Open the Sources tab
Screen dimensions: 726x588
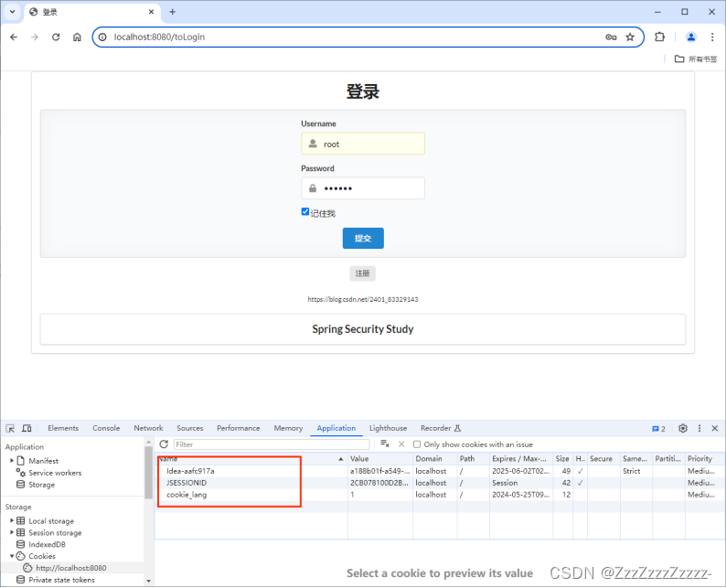190,428
